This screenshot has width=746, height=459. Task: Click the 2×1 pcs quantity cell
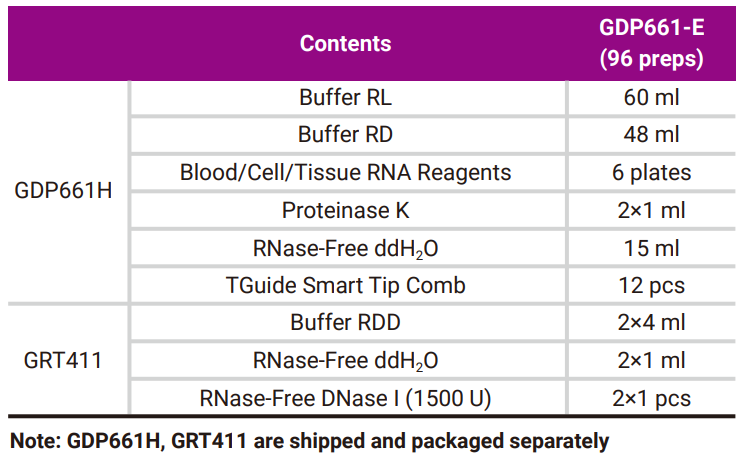click(x=651, y=397)
